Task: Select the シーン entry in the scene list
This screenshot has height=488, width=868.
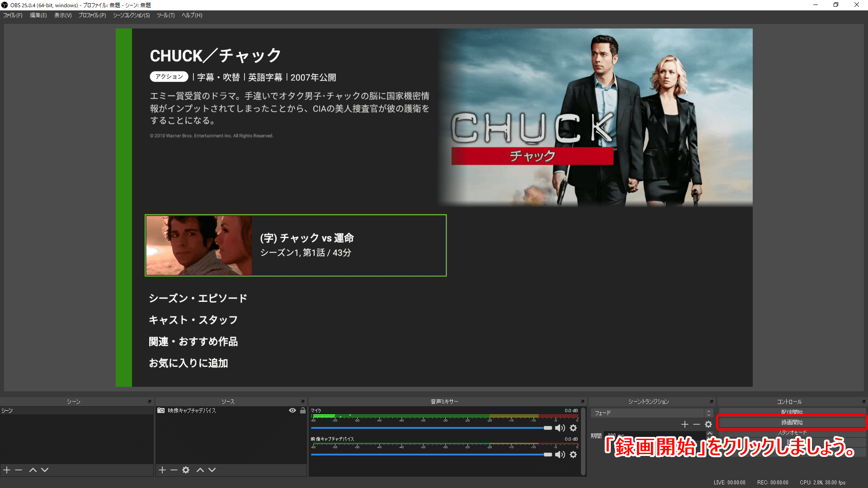Action: [x=77, y=411]
